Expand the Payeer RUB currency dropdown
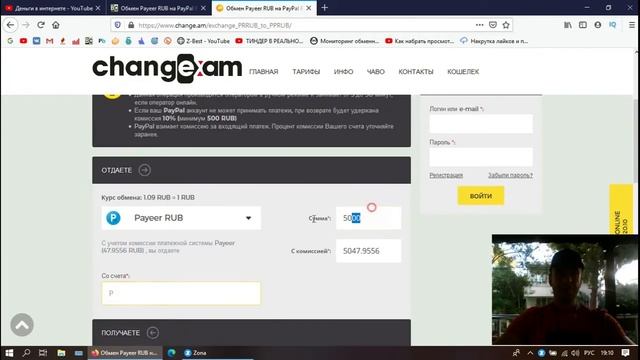This screenshot has width=640, height=360. point(181,218)
